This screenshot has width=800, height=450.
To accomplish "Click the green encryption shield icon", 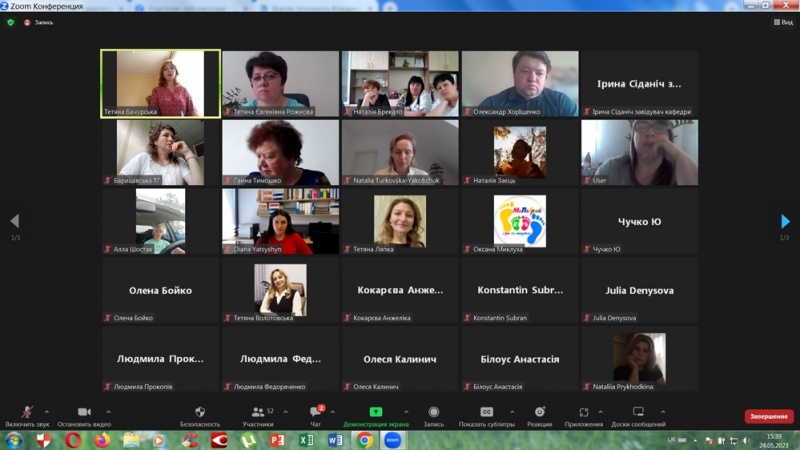I will coord(11,22).
